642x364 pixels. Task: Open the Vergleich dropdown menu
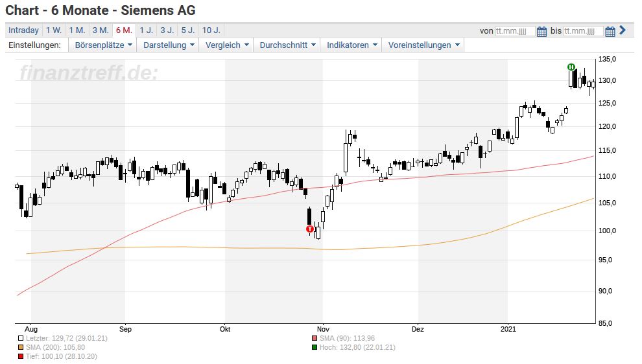[x=226, y=45]
